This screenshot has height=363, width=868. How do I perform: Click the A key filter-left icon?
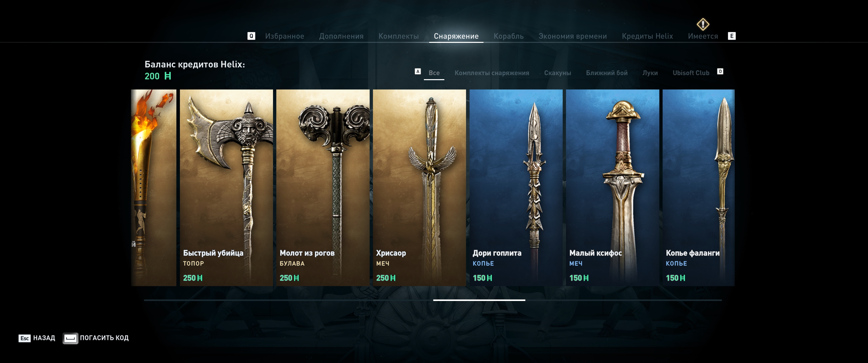point(418,71)
